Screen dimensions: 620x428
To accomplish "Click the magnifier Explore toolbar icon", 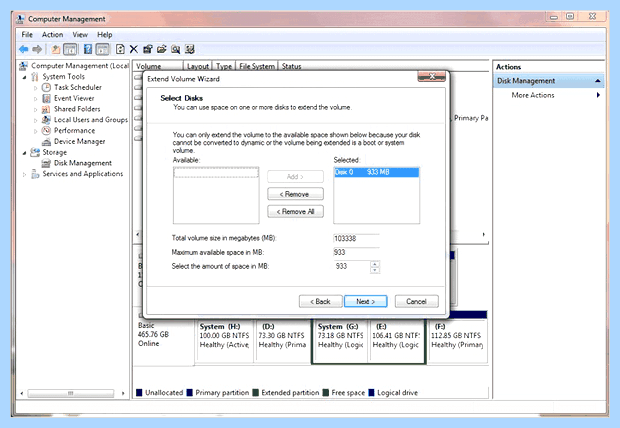I will pos(176,49).
